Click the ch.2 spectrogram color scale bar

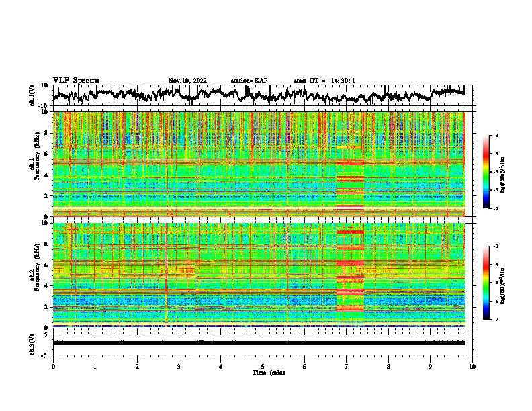pyautogui.click(x=486, y=283)
